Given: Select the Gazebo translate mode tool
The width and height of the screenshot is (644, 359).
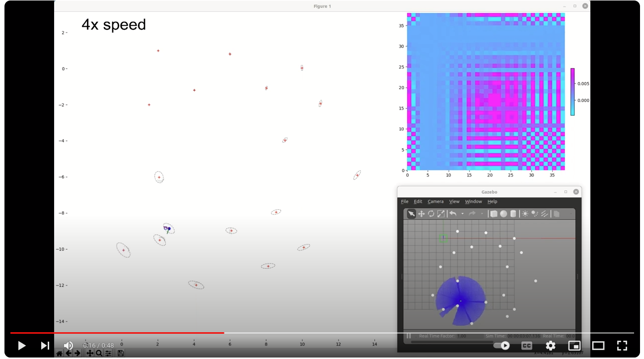Looking at the screenshot, I should pos(422,214).
